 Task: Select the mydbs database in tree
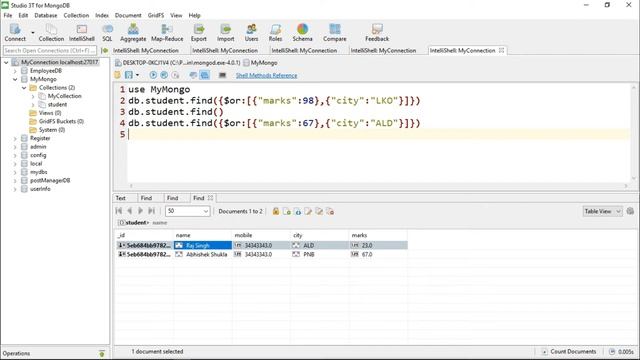38,172
